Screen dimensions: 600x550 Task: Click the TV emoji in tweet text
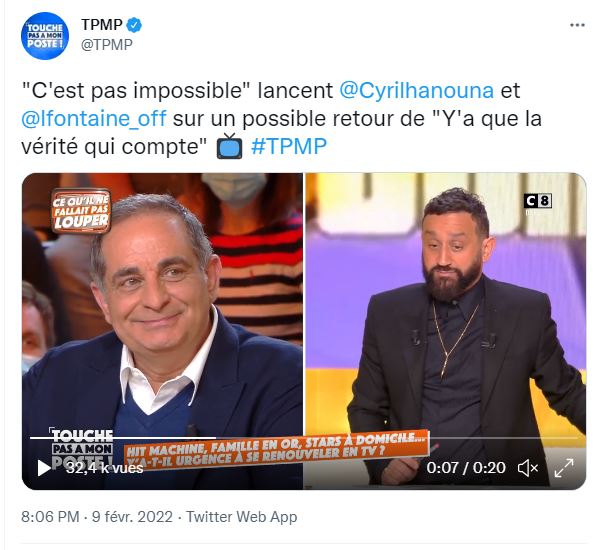pos(229,146)
